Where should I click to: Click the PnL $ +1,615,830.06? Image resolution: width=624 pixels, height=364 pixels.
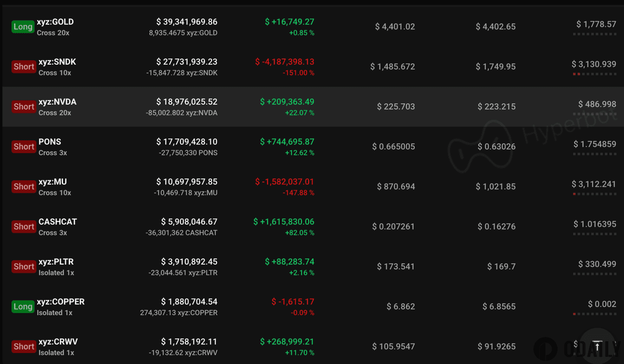click(284, 222)
